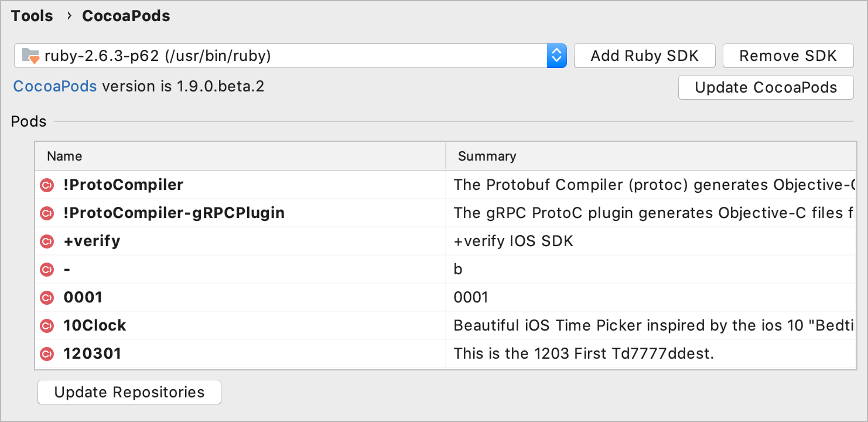The image size is (868, 422).
Task: Open the ruby-2.6.3-p62 SDK combo box
Action: pos(281,56)
